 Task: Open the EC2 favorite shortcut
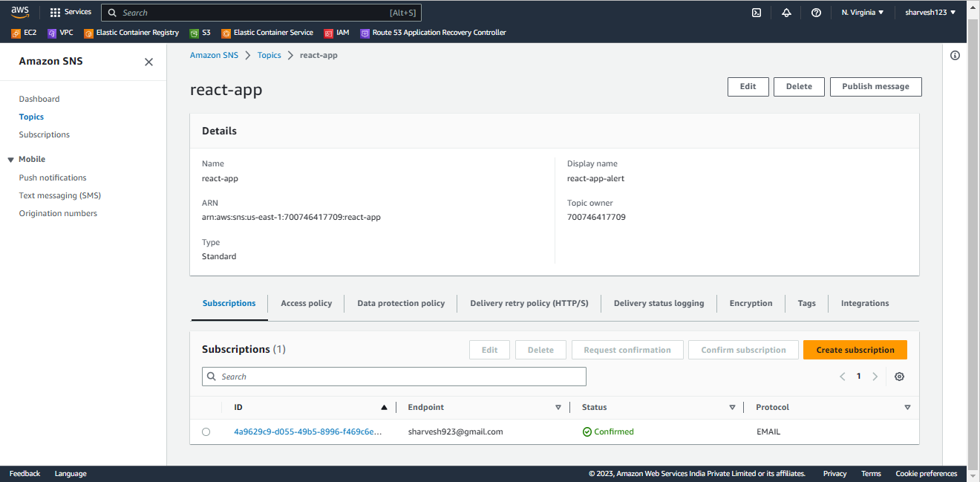[x=24, y=33]
